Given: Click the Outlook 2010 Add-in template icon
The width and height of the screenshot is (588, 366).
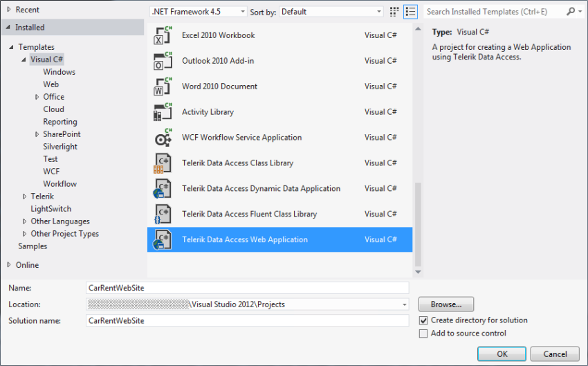Looking at the screenshot, I should click(163, 61).
